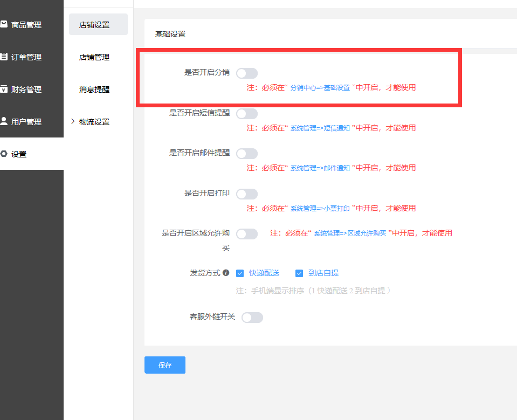Toggle the 是否开启短信提醒 switch
Screen dimensions: 517x420
[247, 114]
